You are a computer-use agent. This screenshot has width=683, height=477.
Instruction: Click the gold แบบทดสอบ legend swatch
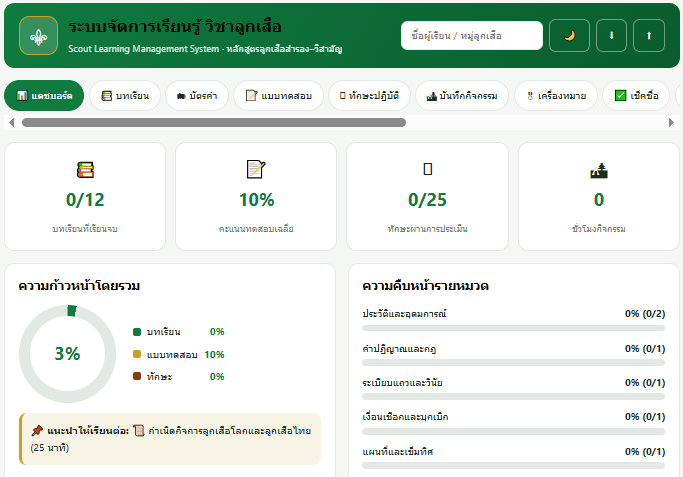point(137,354)
